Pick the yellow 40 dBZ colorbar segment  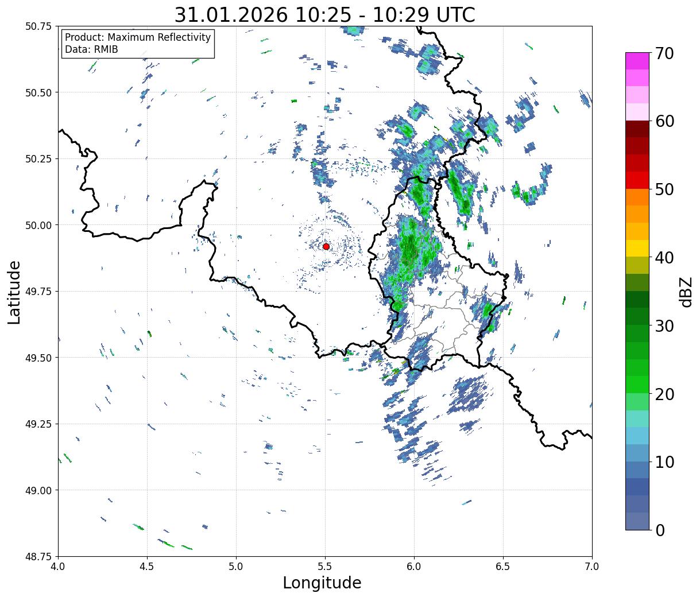click(637, 248)
